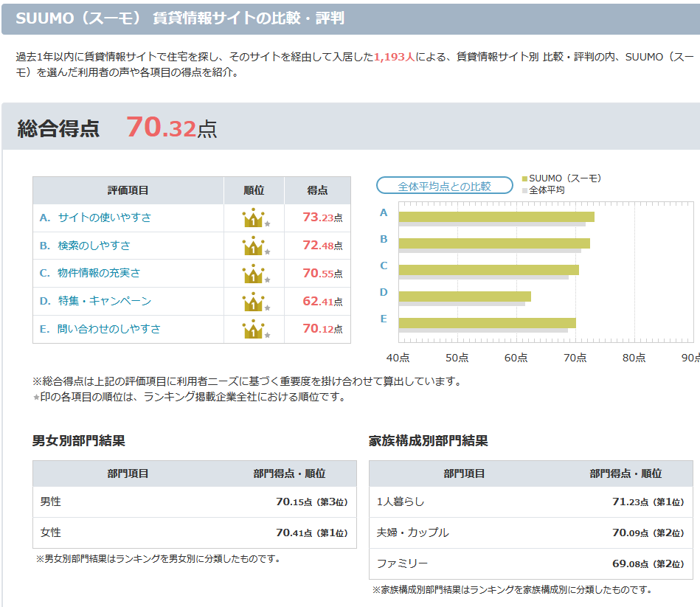Screen dimensions: 700x607
Task: Click the 男性 row label
Action: (50, 502)
